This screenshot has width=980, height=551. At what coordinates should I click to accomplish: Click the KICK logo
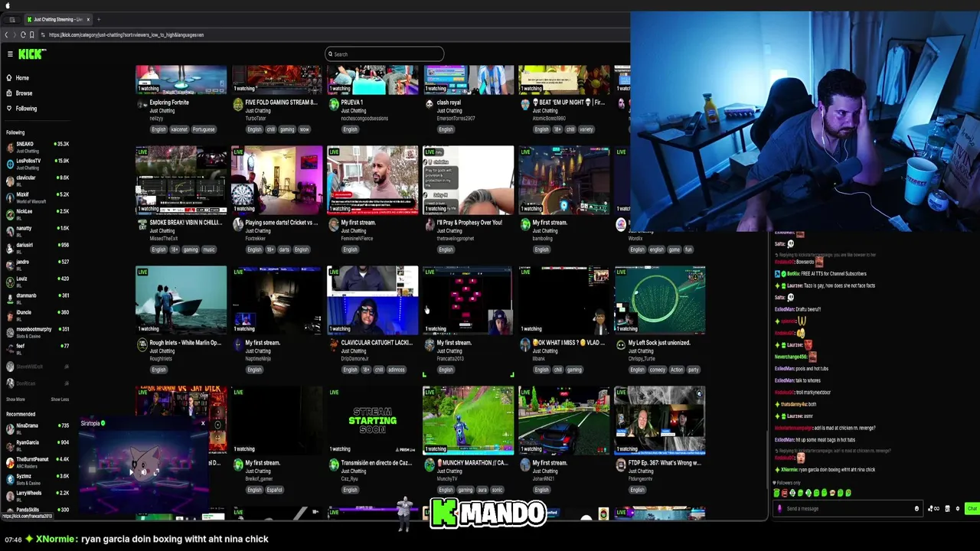coord(31,54)
